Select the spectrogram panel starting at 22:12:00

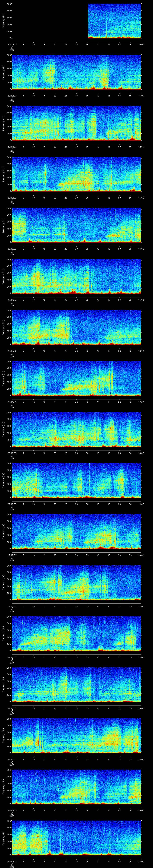(x=76, y=174)
